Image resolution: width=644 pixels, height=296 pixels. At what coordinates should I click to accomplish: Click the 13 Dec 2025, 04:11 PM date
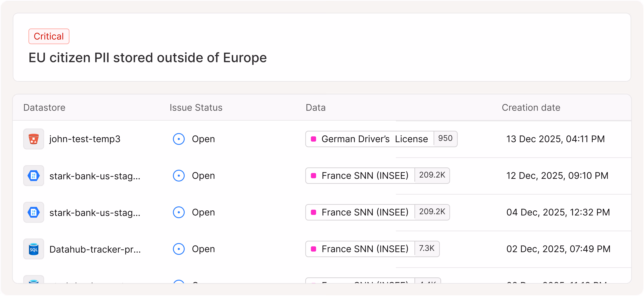point(555,139)
